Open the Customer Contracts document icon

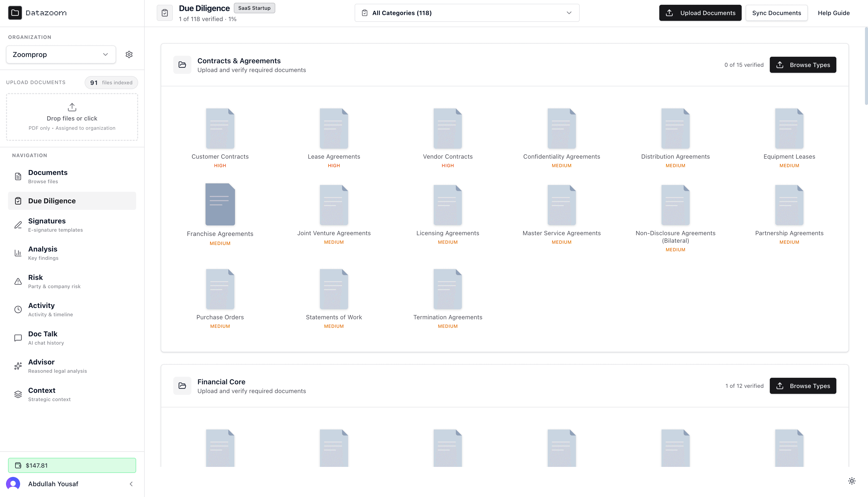pyautogui.click(x=220, y=128)
